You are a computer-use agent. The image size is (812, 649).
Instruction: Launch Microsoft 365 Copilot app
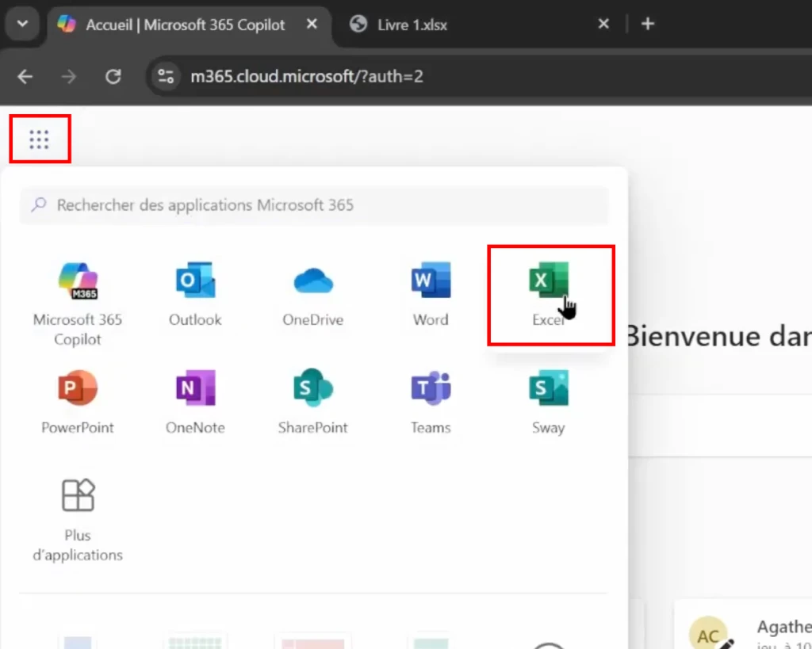[78, 304]
